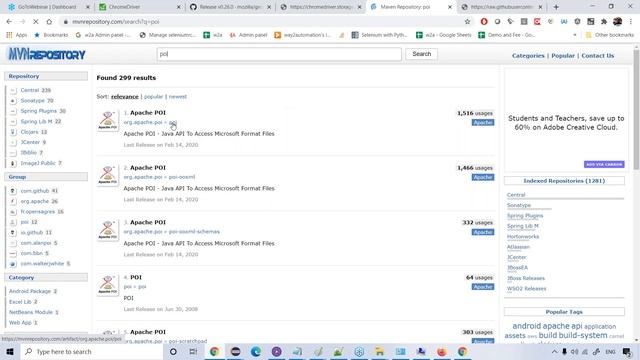The image size is (640, 360).
Task: Open the Chrome three-dot menu
Action: point(631,22)
